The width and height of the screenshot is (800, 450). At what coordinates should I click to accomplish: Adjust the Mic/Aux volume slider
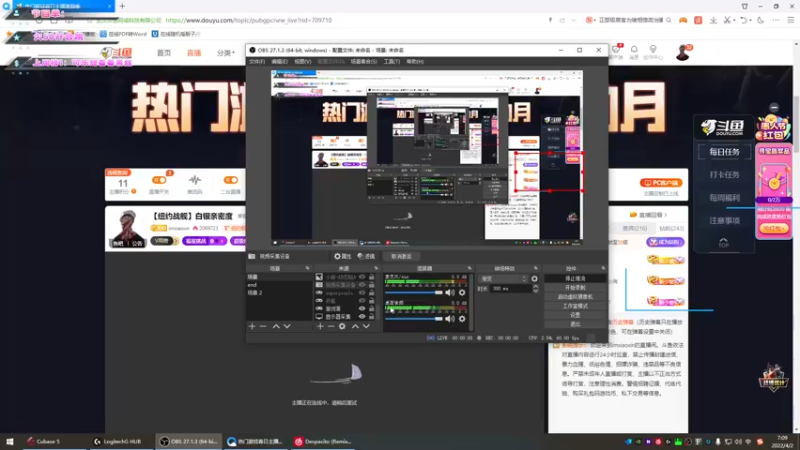click(414, 293)
